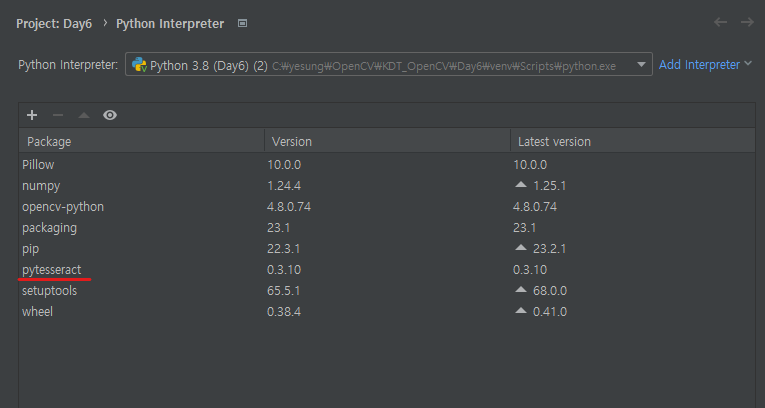
Task: Click the Project: Day6 breadcrumb
Action: (54, 23)
